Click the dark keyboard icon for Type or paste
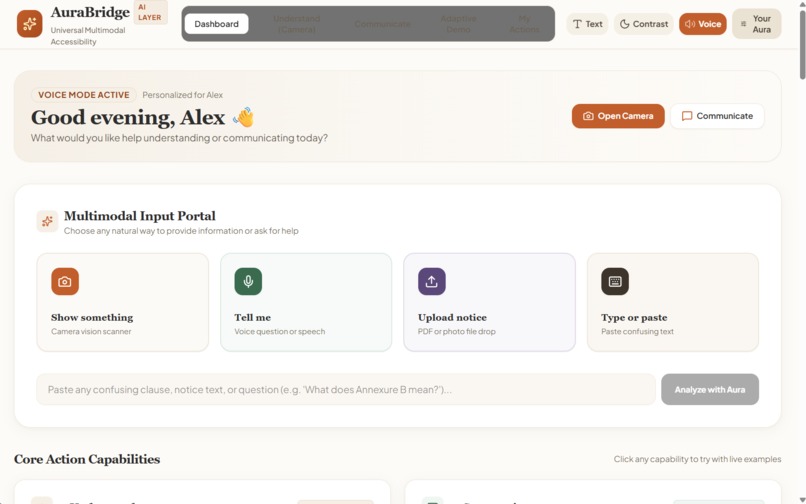The height and width of the screenshot is (504, 806). tap(615, 281)
